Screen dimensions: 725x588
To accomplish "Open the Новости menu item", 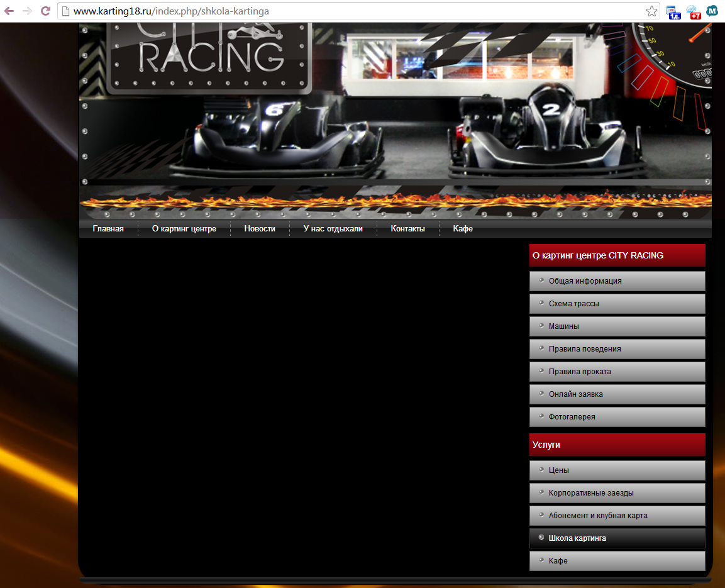I will point(260,228).
